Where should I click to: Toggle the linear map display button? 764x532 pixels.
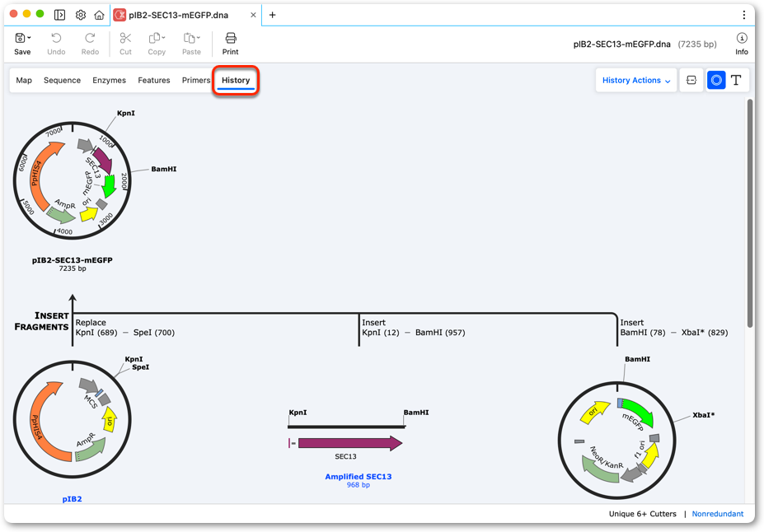click(691, 81)
